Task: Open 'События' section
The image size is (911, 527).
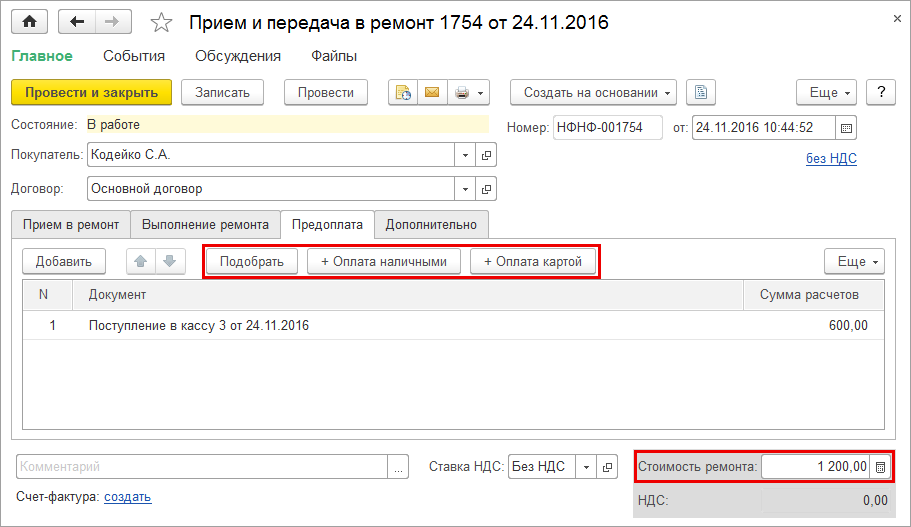Action: [134, 56]
